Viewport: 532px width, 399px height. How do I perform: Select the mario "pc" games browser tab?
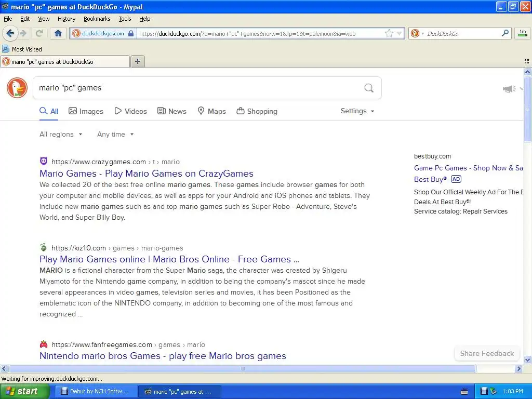point(65,62)
